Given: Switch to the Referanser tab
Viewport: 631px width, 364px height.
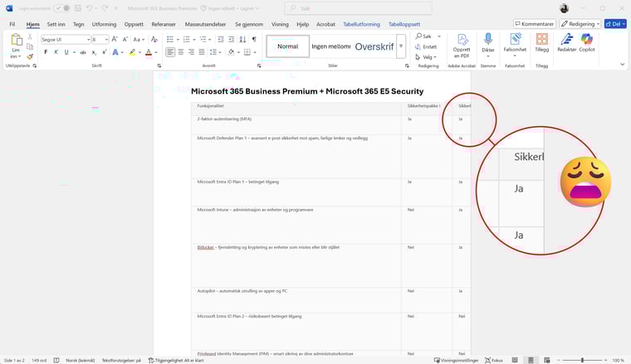Looking at the screenshot, I should point(164,24).
